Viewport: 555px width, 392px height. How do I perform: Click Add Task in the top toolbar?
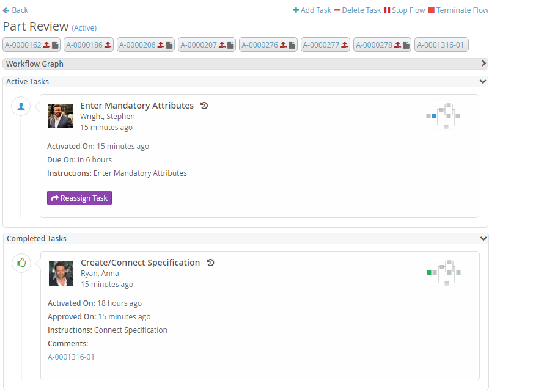(x=312, y=10)
